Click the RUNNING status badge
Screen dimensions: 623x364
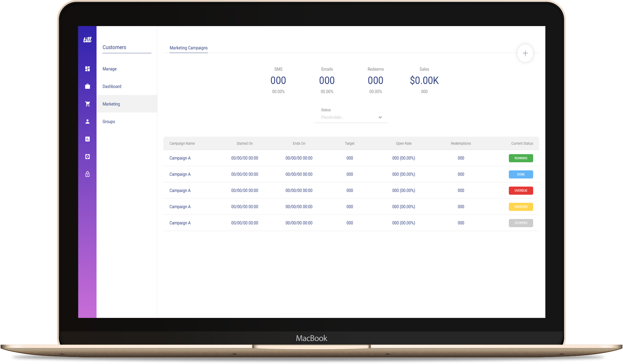click(x=521, y=158)
